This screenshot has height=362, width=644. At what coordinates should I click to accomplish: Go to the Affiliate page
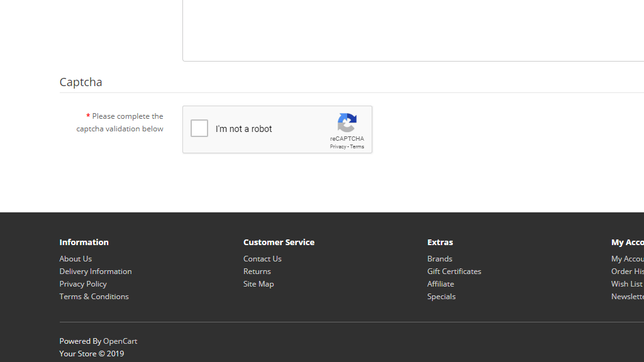(x=440, y=284)
